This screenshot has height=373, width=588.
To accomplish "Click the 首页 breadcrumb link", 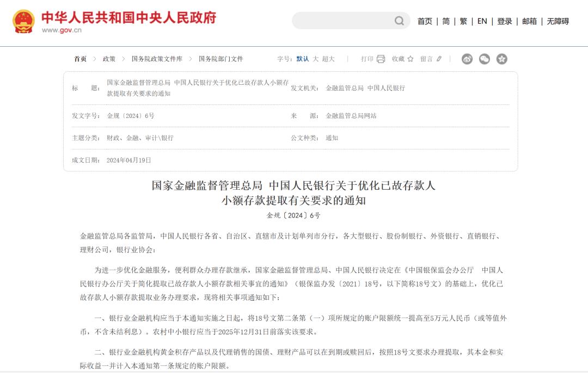I will tap(80, 59).
